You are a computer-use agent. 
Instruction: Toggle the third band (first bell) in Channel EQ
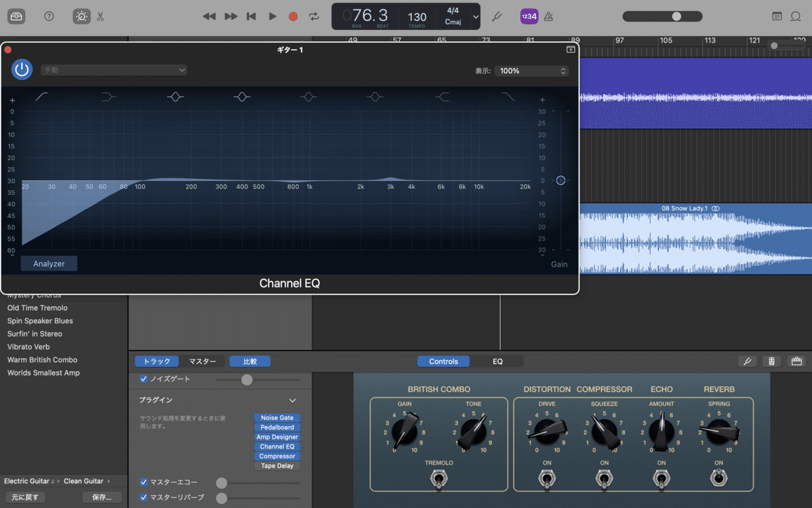175,97
